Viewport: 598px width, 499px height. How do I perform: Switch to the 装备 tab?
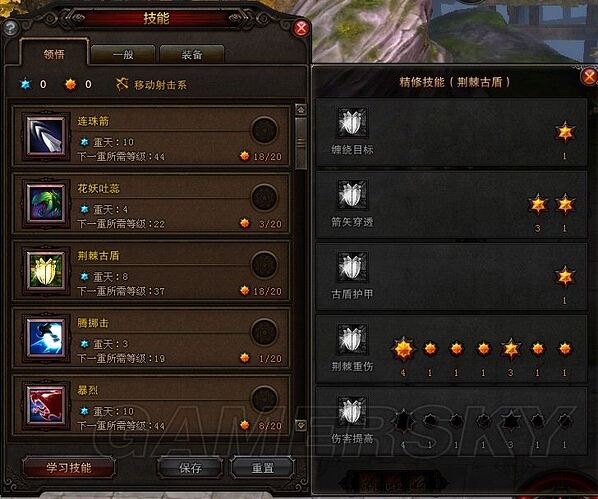pos(192,55)
